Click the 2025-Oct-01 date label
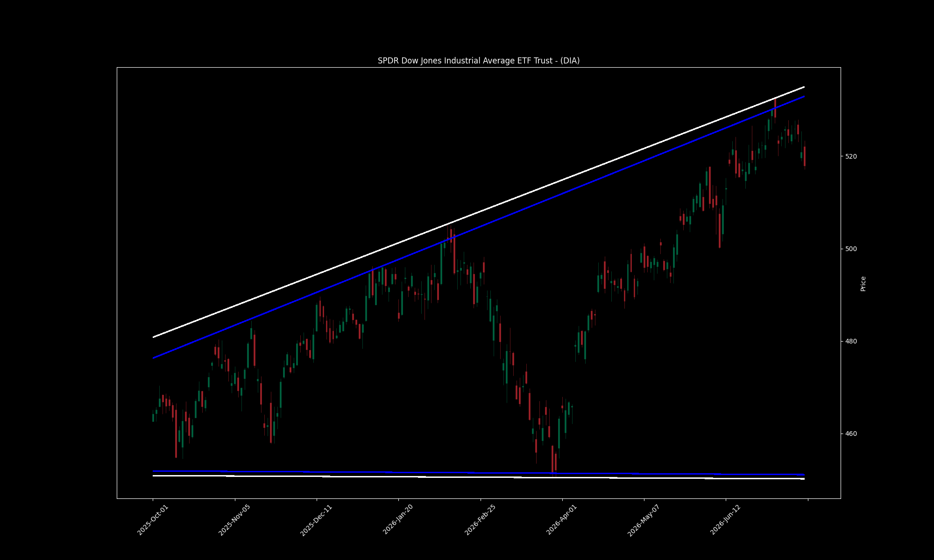The width and height of the screenshot is (934, 560). 153,520
